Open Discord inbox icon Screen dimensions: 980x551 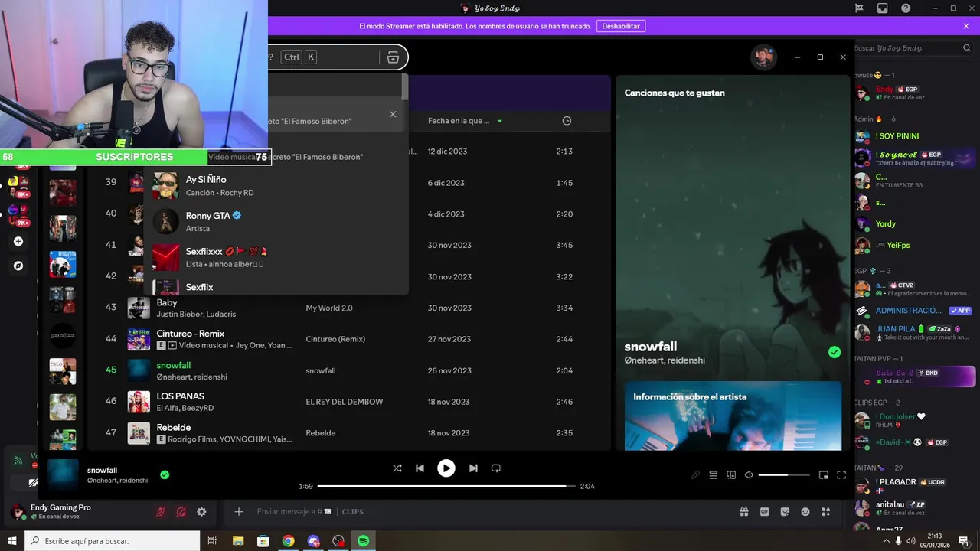[x=883, y=8]
